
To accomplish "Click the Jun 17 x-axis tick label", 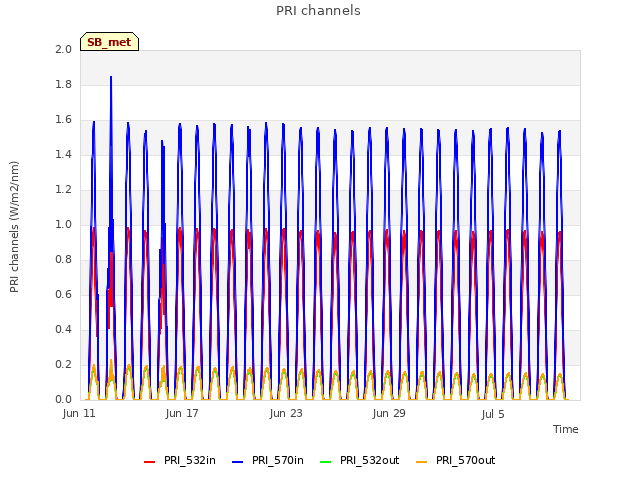I will pos(182,413).
